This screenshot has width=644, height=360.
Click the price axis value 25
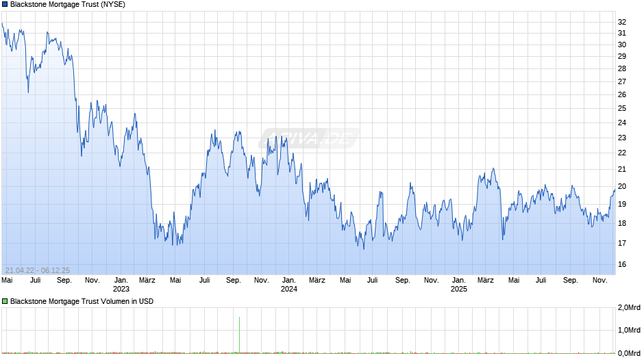pyautogui.click(x=622, y=108)
